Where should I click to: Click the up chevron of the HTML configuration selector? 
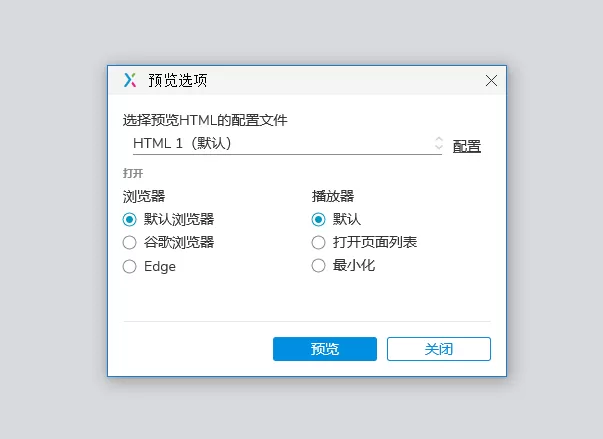pyautogui.click(x=439, y=139)
